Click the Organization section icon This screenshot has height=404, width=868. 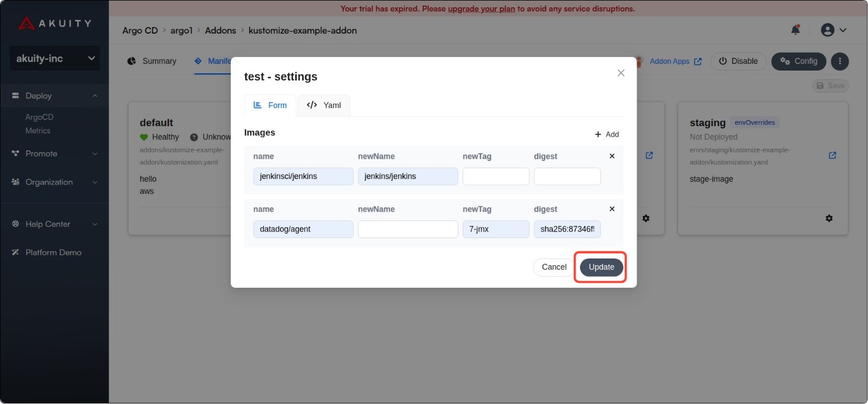click(x=15, y=182)
